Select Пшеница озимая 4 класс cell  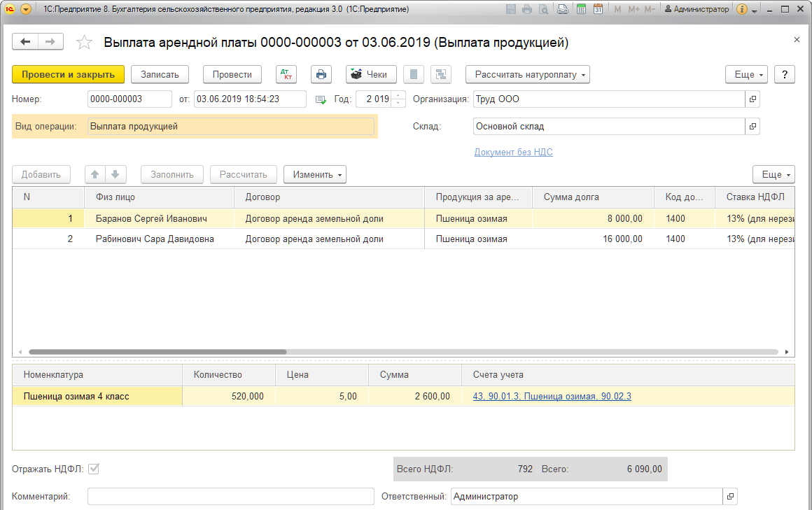97,396
